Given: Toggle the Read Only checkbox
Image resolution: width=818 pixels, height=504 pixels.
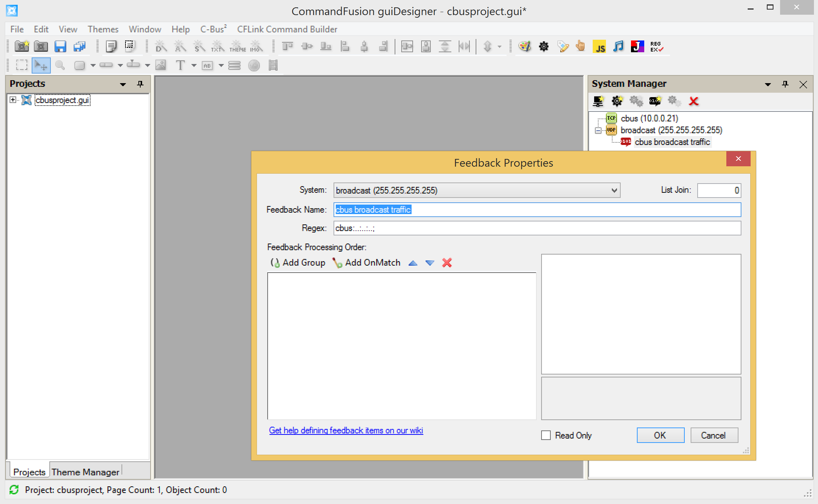Looking at the screenshot, I should [x=546, y=436].
